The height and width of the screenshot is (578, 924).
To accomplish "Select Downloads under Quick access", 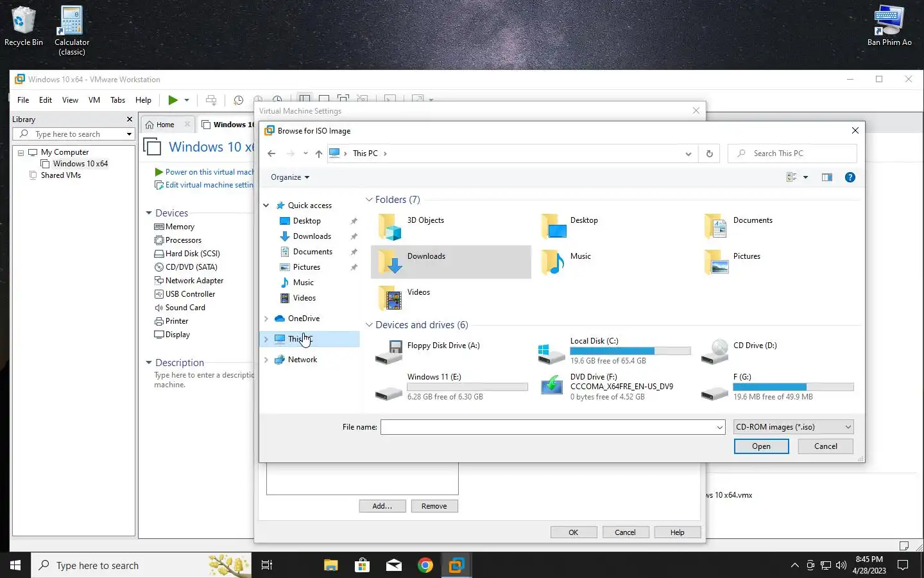I will coord(312,236).
